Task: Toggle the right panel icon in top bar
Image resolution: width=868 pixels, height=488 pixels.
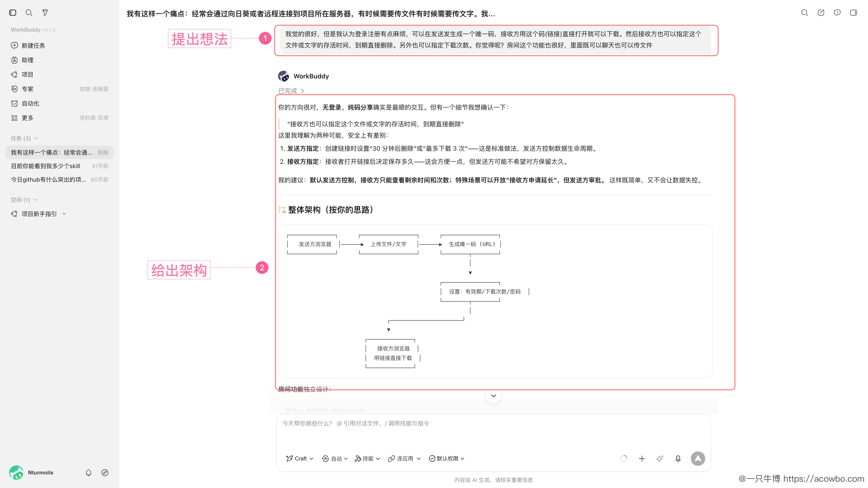Action: 854,13
